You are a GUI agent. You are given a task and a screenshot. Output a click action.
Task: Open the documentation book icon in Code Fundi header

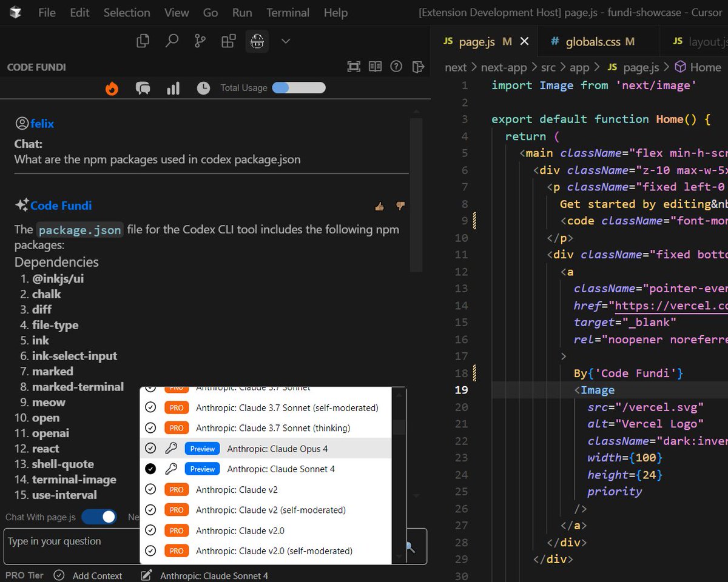tap(376, 67)
